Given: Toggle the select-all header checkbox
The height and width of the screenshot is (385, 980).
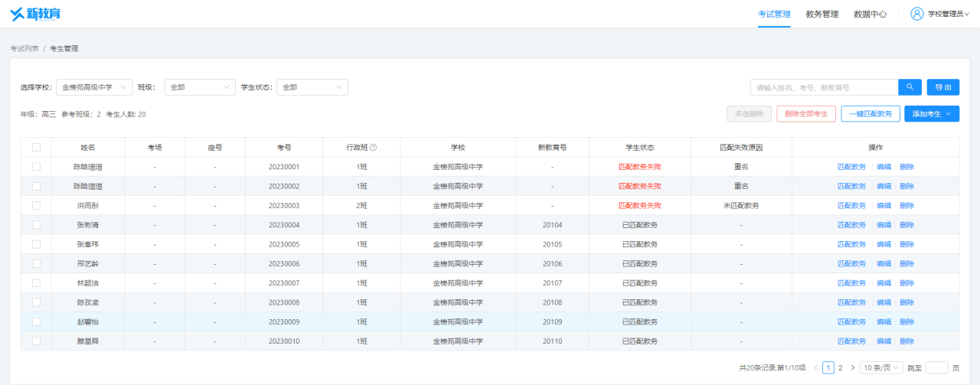Looking at the screenshot, I should coord(36,147).
